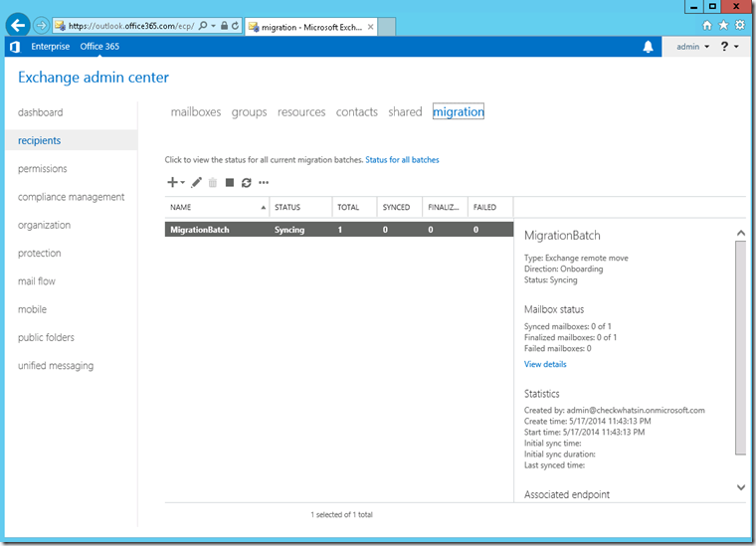This screenshot has height=546, width=756.
Task: Click the stop migration square icon
Action: click(x=230, y=182)
